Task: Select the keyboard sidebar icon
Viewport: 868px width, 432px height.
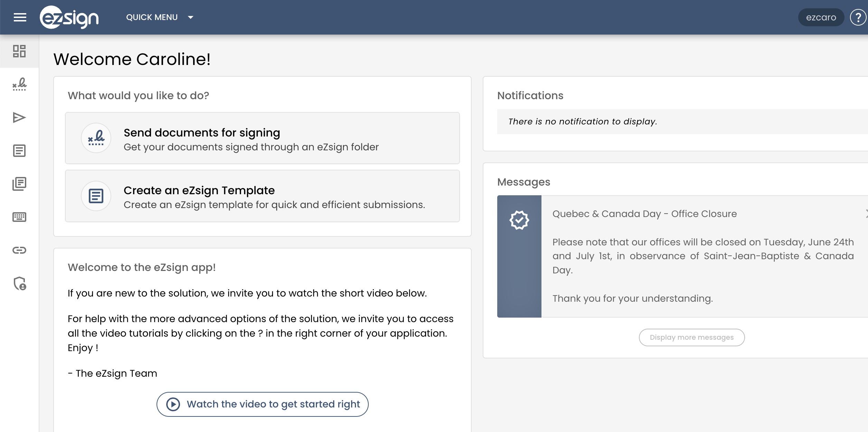Action: pyautogui.click(x=19, y=217)
